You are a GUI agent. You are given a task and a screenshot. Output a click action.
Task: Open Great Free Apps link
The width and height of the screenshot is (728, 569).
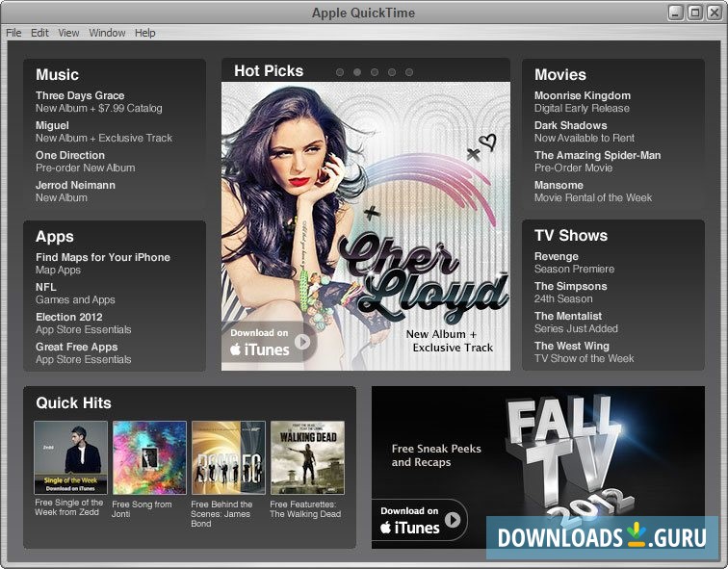pos(84,353)
